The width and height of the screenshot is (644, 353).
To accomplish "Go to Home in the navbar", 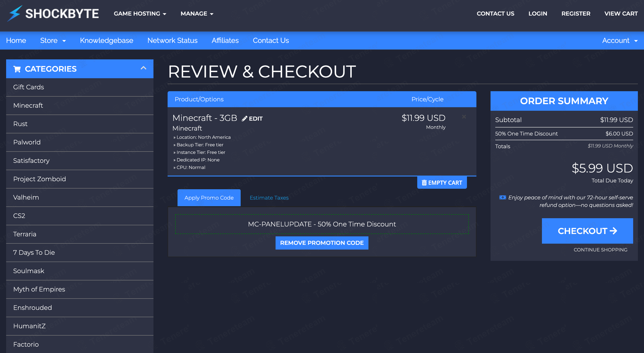I will tap(16, 41).
